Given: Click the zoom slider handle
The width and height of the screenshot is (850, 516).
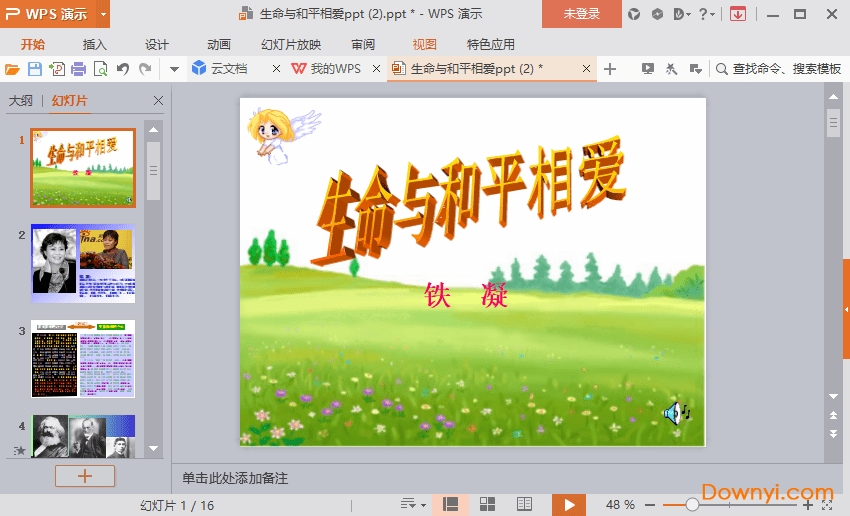Looking at the screenshot, I should pyautogui.click(x=692, y=505).
